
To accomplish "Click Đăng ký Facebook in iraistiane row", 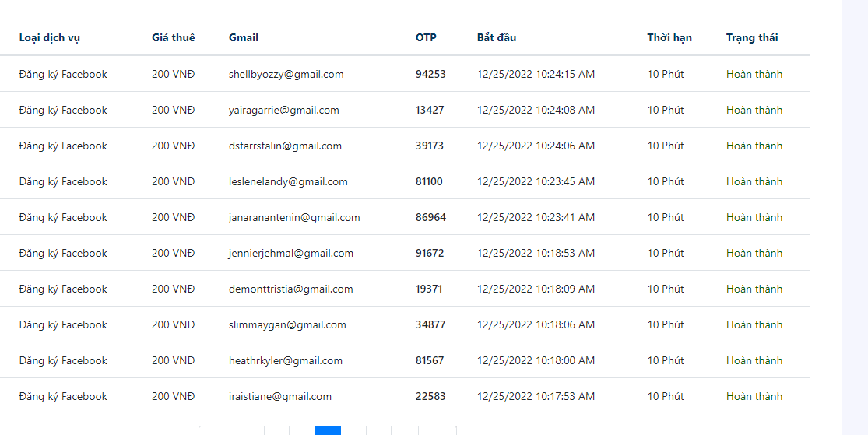I will [x=63, y=396].
